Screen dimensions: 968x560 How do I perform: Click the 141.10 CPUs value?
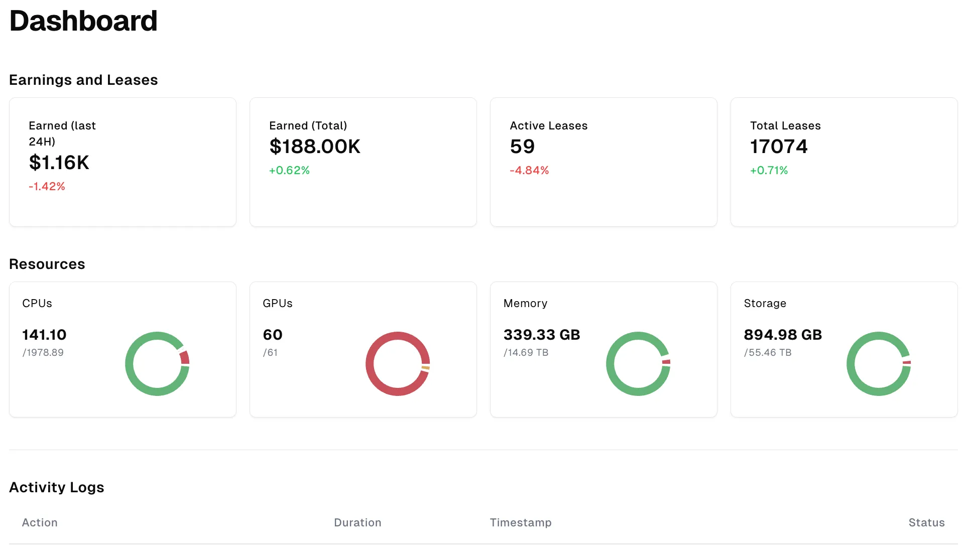click(x=44, y=335)
